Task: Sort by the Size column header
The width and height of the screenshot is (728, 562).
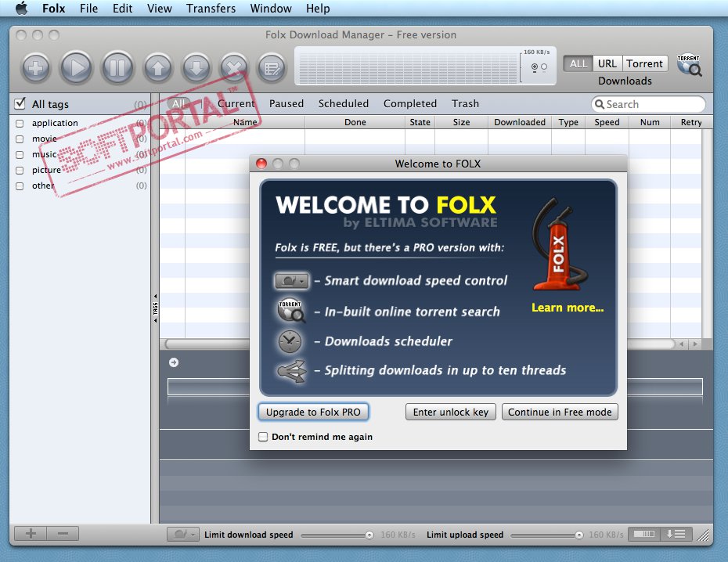Action: pyautogui.click(x=461, y=122)
